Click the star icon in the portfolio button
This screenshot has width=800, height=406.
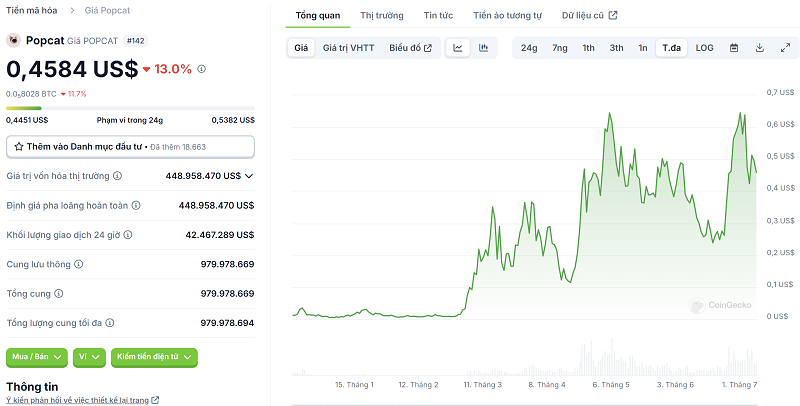pos(19,146)
